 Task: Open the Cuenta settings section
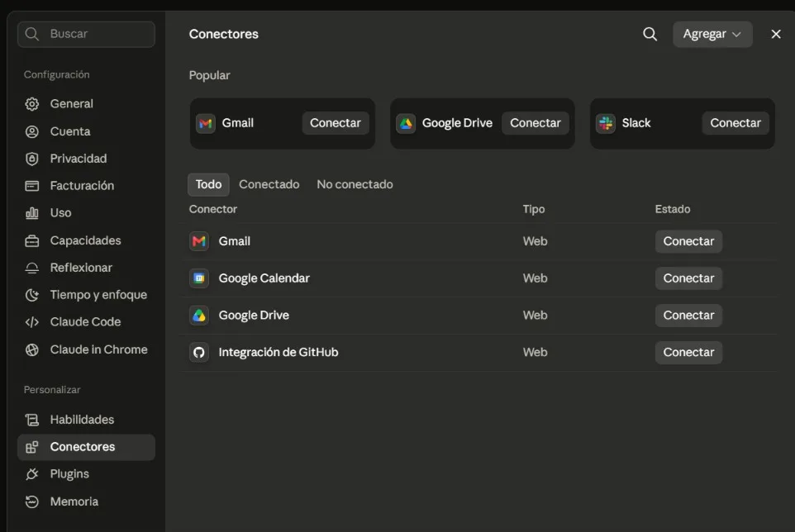86,131
